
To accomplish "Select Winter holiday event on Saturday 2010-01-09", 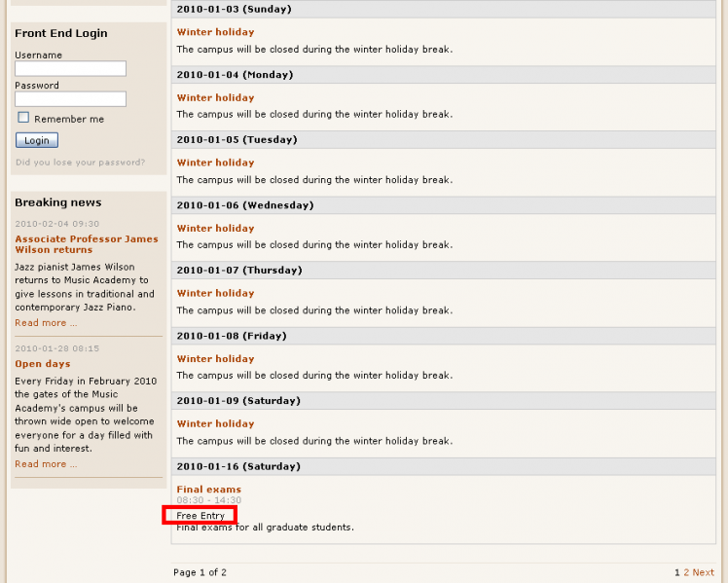I will pos(215,423).
